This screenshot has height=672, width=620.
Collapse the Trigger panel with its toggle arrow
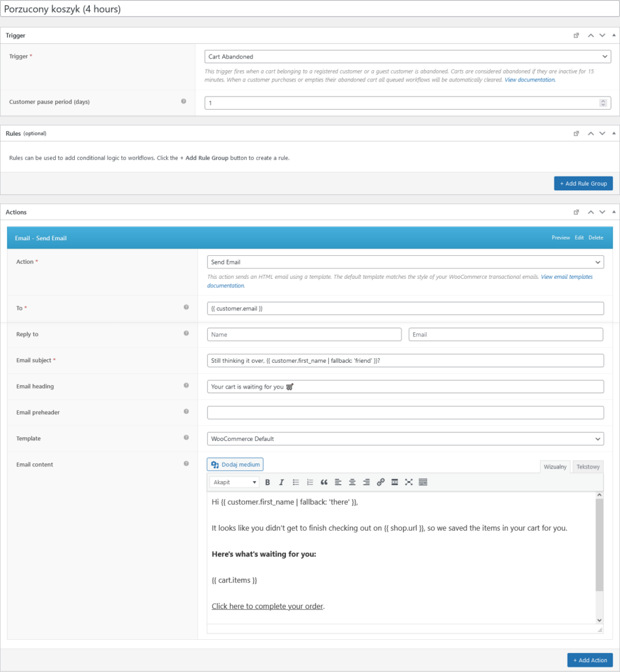[x=614, y=35]
